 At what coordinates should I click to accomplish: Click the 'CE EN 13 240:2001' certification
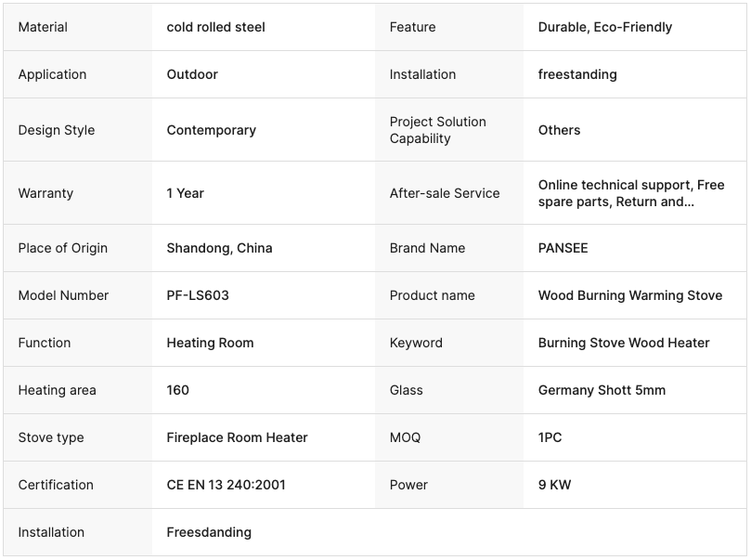pyautogui.click(x=226, y=485)
